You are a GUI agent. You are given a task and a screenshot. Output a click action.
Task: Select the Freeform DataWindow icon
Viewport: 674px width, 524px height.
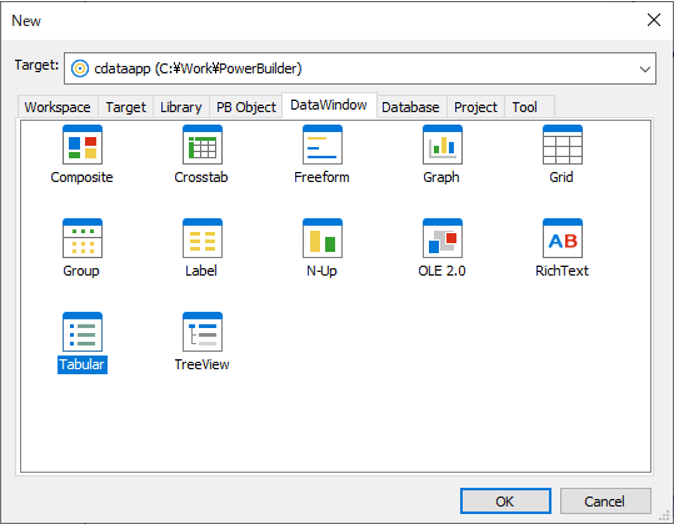click(322, 146)
